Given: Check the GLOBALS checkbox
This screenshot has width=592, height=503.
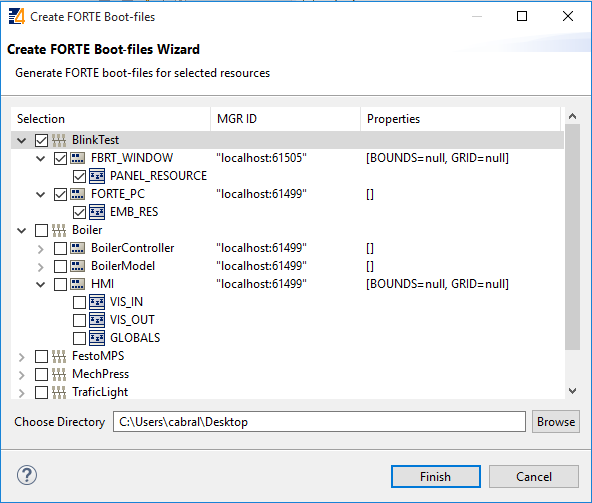Looking at the screenshot, I should tap(79, 338).
